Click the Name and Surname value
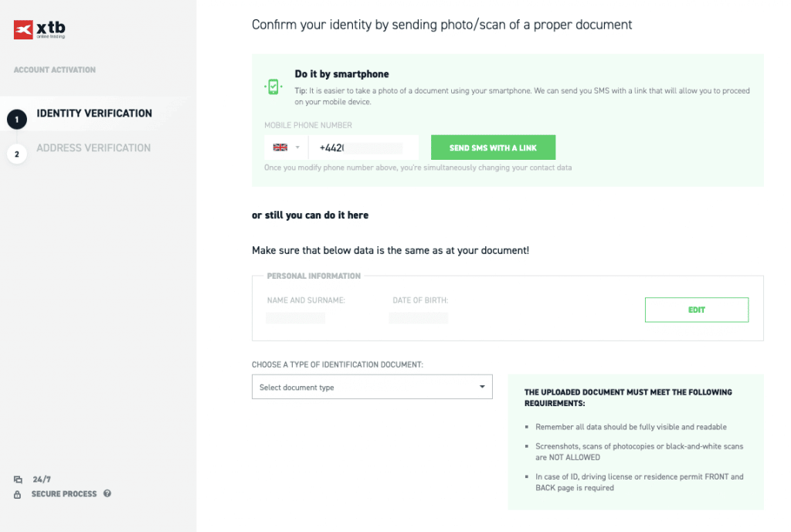Viewport: 791px width, 532px height. coord(295,318)
